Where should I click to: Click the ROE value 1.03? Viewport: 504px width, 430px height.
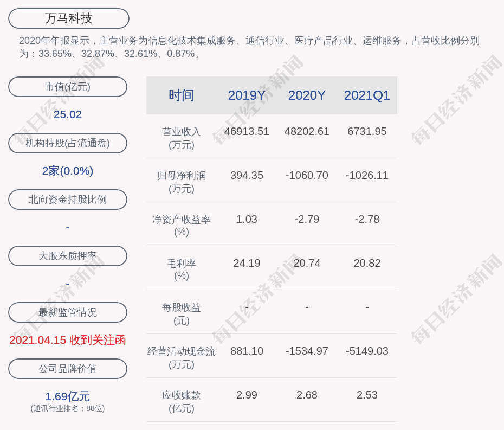tap(247, 220)
